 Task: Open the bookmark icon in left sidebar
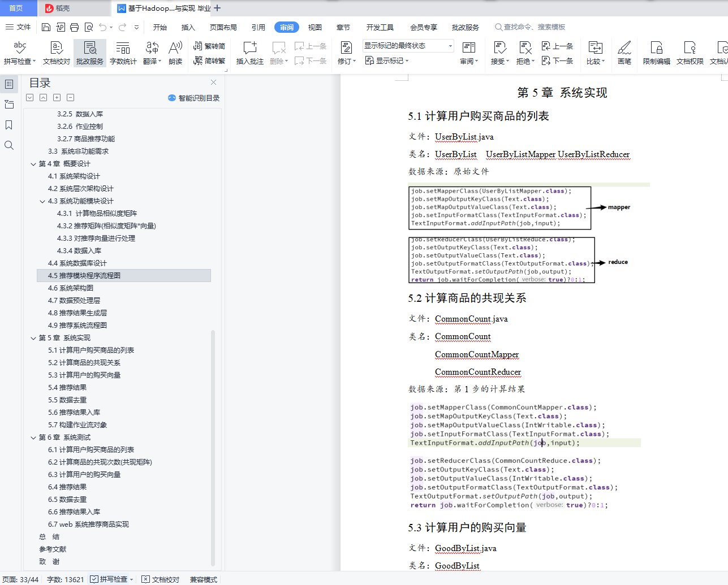click(x=9, y=125)
